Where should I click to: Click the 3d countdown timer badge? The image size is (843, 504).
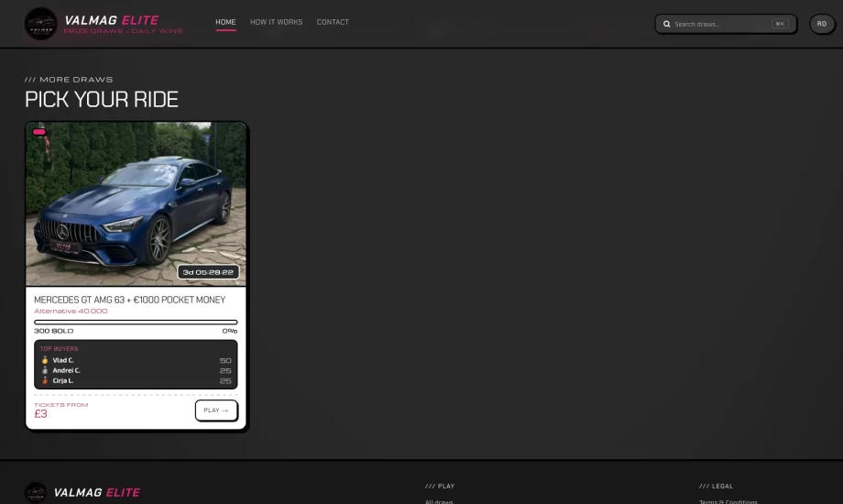coord(208,272)
